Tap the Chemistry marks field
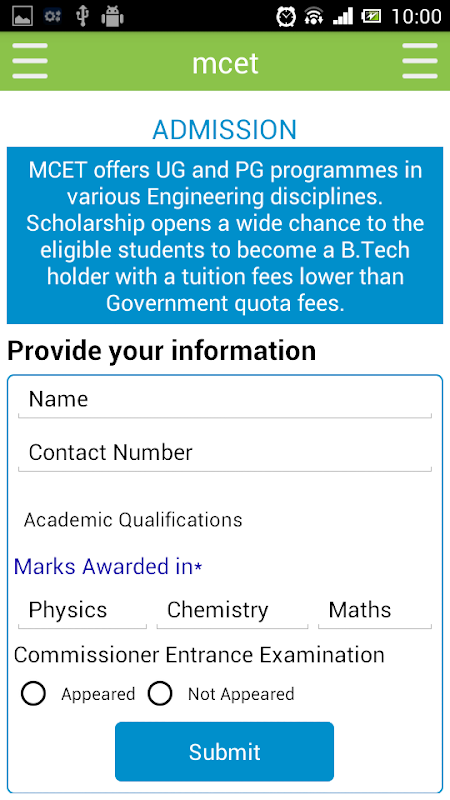This screenshot has width=450, height=800. point(232,611)
